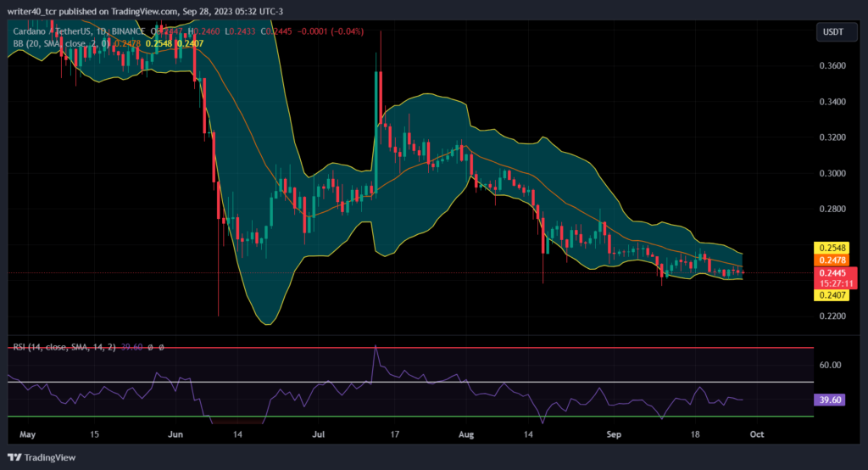Click the 0.2478 basis price label
The image size is (868, 470).
coord(832,260)
